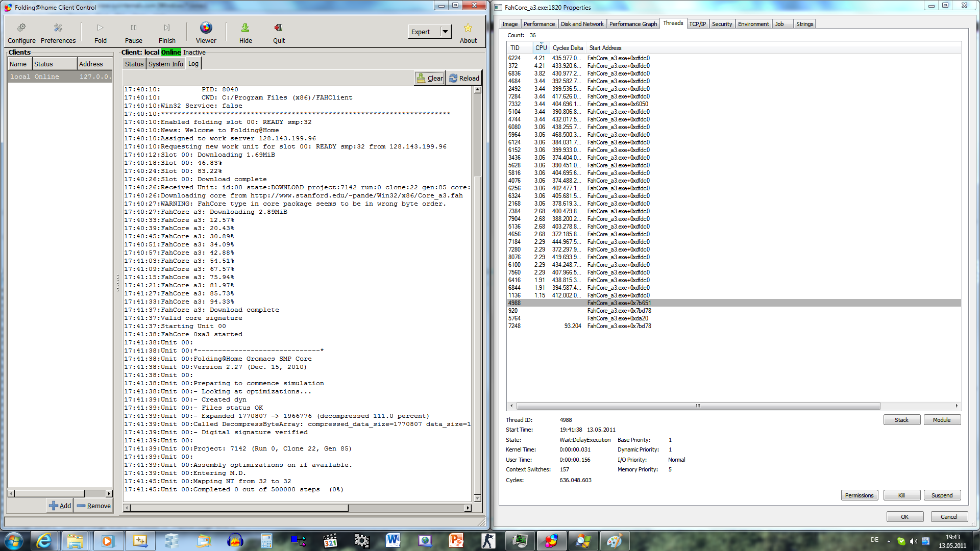Click the Quit toolbar icon
980x551 pixels.
tap(279, 28)
